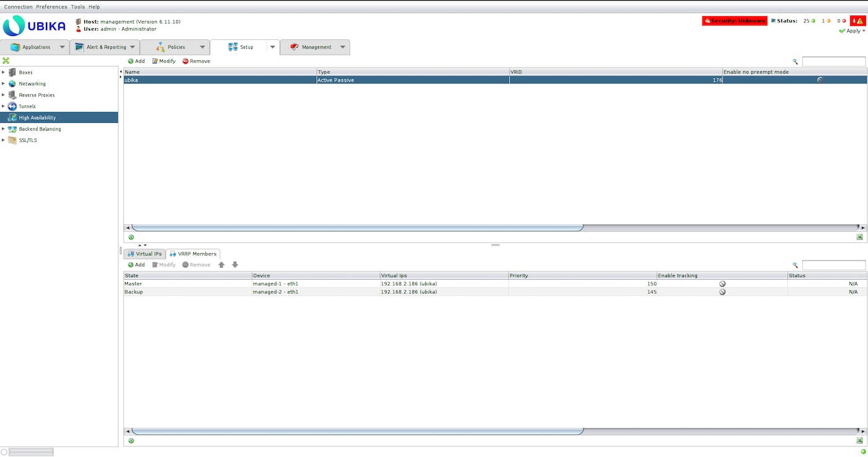Switch to the Virtual IPs tab
This screenshot has height=457, width=868.
tap(144, 254)
